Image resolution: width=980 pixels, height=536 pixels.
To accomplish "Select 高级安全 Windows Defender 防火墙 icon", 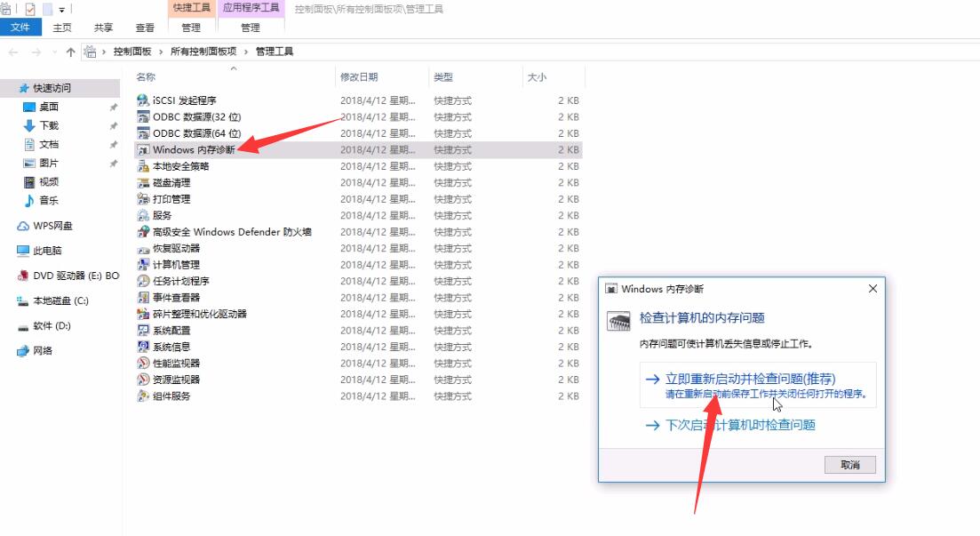I will click(143, 232).
